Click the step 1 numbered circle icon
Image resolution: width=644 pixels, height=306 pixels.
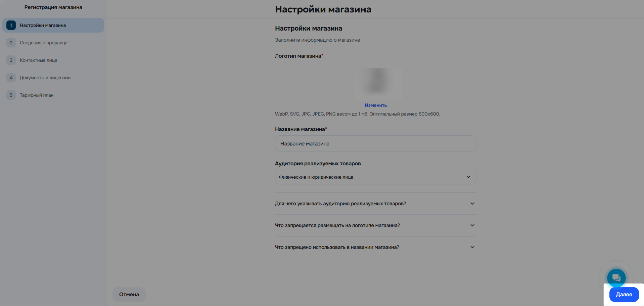(11, 25)
